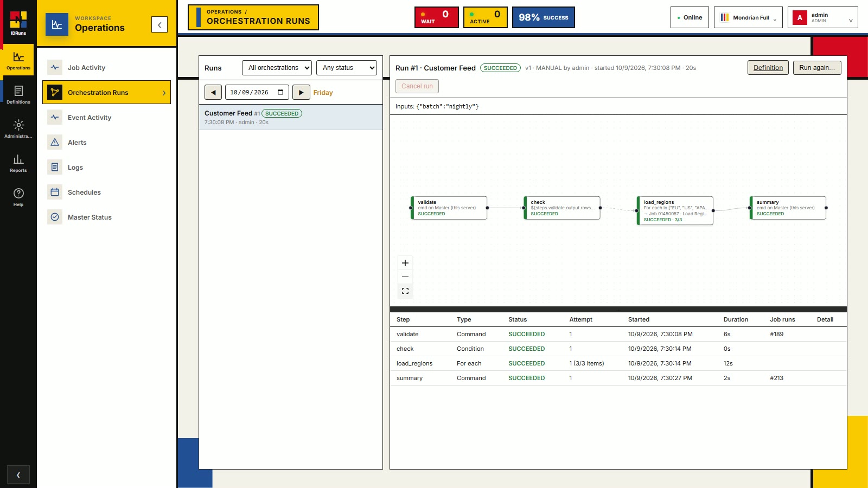Image resolution: width=868 pixels, height=488 pixels.
Task: Collapse the Operations workspace panel
Action: tap(159, 24)
